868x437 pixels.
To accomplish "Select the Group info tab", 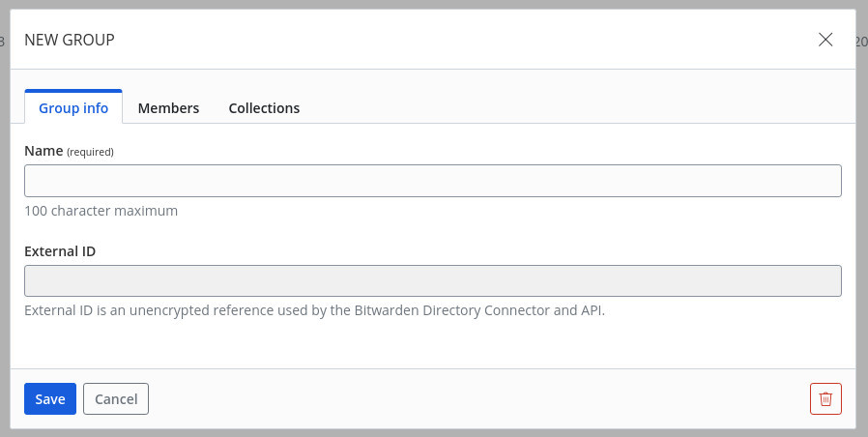I will tap(73, 108).
